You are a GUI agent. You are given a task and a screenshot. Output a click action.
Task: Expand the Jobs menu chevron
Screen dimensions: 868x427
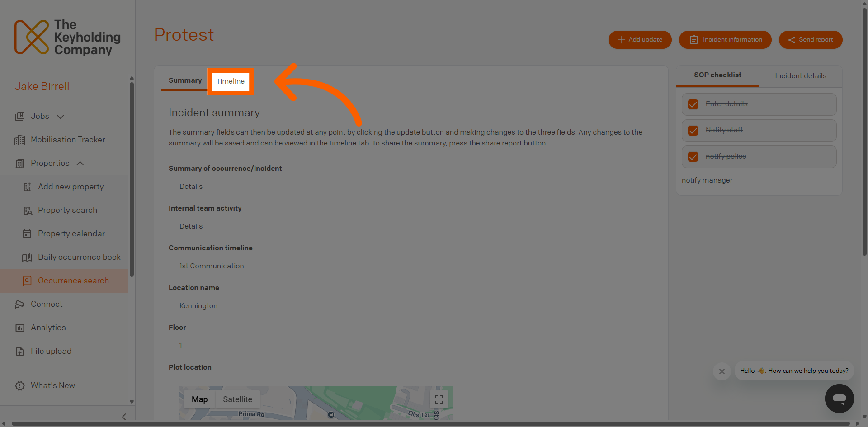60,117
